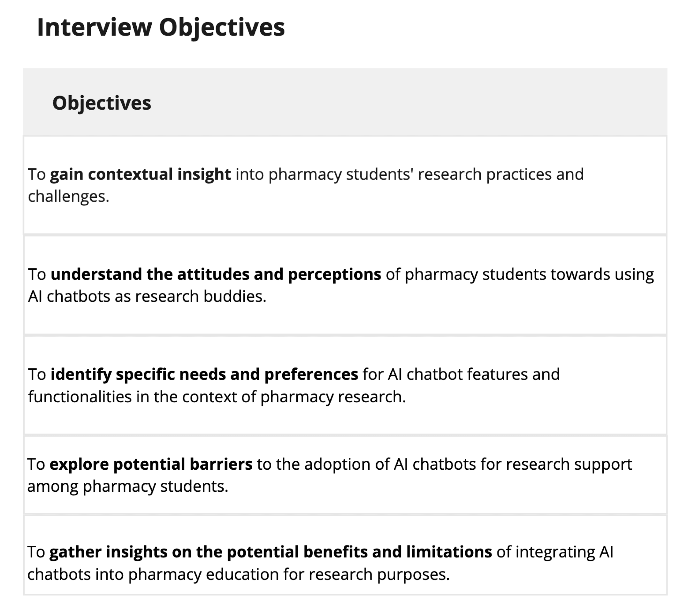Click 'pharmacy students towards using' text in second row
Viewport: 695px width, 616px height.
(x=529, y=274)
